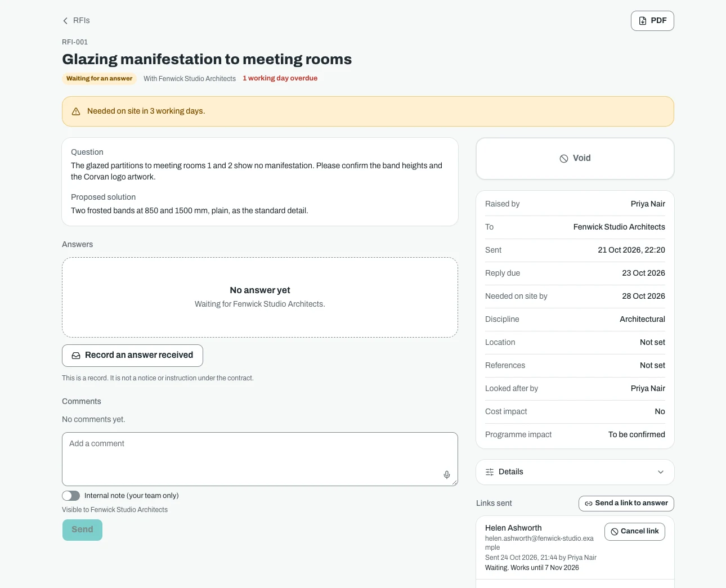Go back to the RFIs list
Screen dimensions: 726x588
tap(76, 21)
